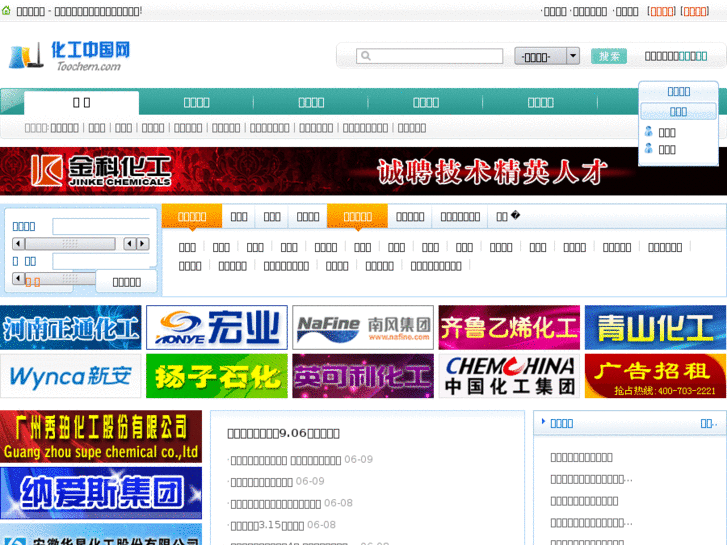Click the upper input field in the left form

[x=102, y=226]
